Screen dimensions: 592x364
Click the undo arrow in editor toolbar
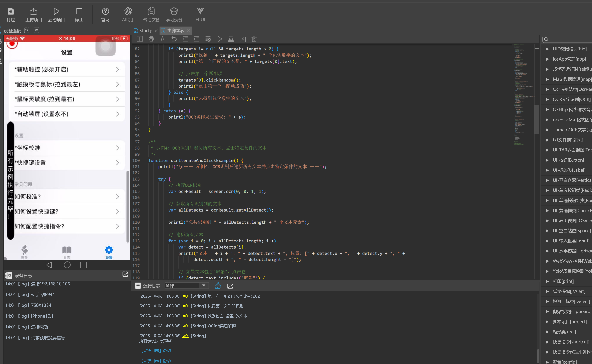174,39
